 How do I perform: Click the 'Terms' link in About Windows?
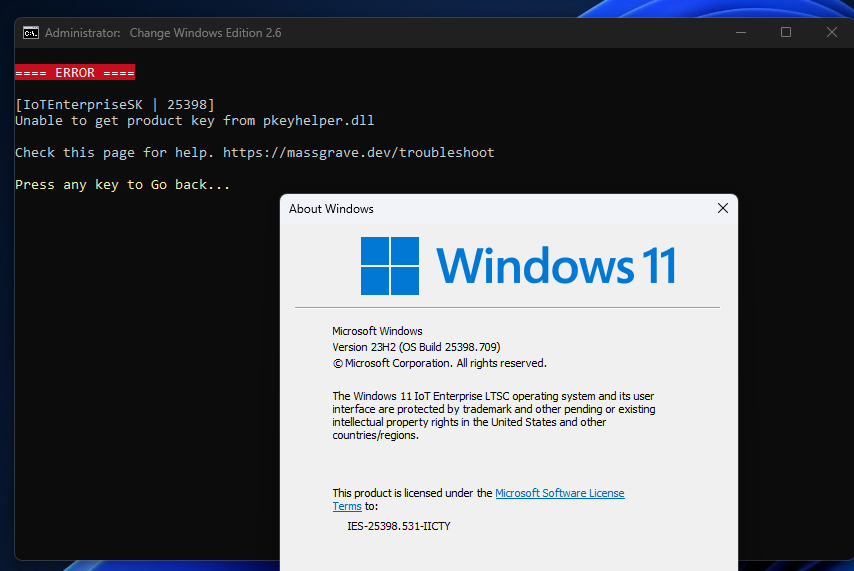347,506
